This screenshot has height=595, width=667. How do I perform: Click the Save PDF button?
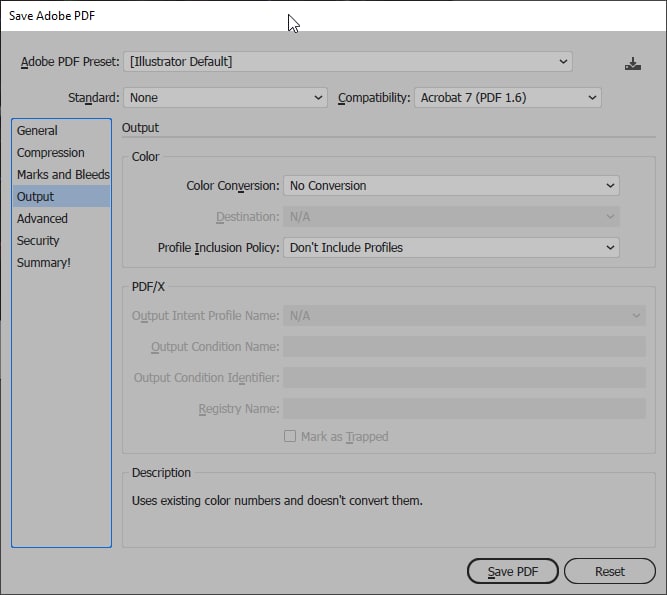click(513, 571)
